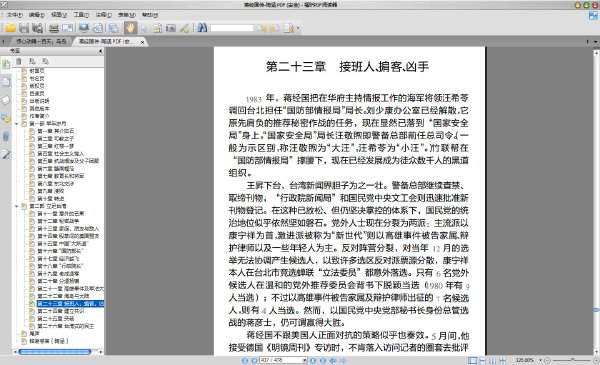Open the 视图 menu

click(x=59, y=15)
